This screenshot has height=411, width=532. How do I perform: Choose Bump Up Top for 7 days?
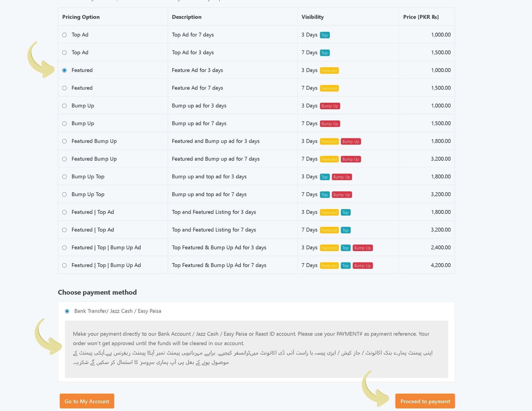[65, 195]
